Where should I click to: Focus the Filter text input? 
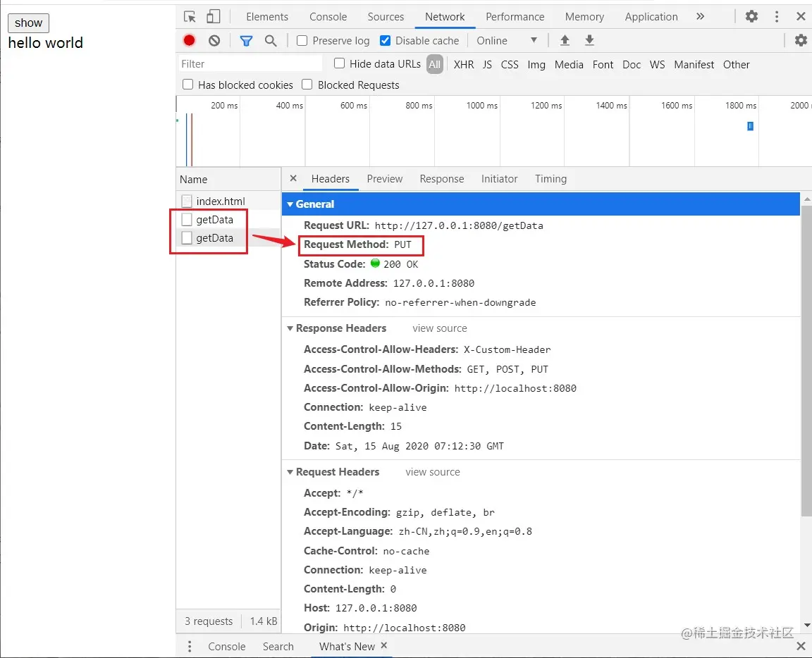click(x=250, y=63)
